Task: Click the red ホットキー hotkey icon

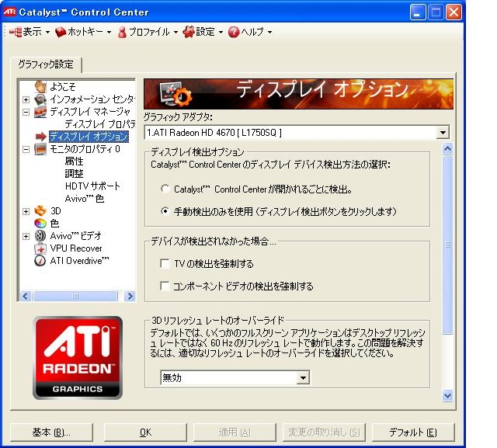Action: pyautogui.click(x=60, y=32)
